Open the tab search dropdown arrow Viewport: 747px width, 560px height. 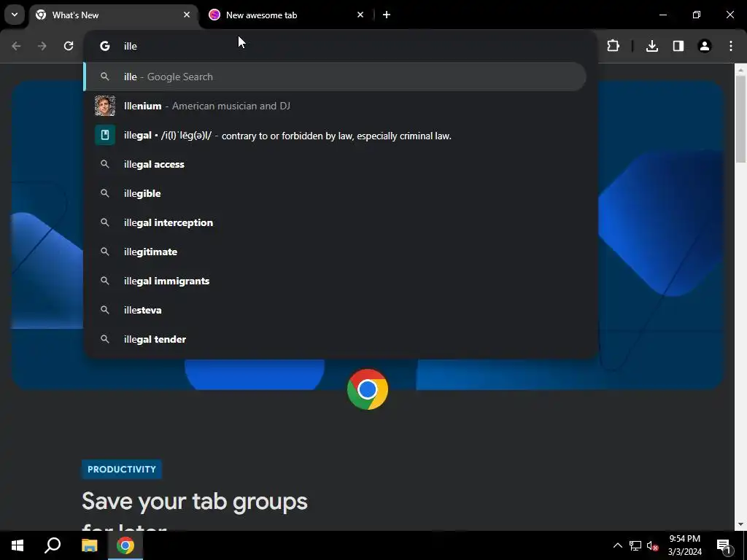click(15, 15)
